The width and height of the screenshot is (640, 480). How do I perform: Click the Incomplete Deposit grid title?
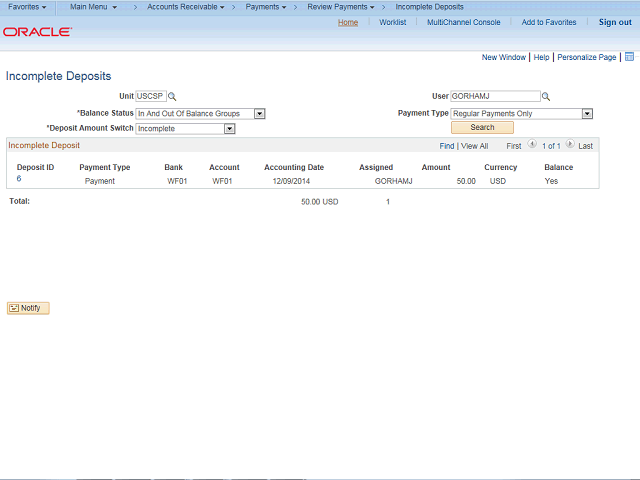(44, 145)
